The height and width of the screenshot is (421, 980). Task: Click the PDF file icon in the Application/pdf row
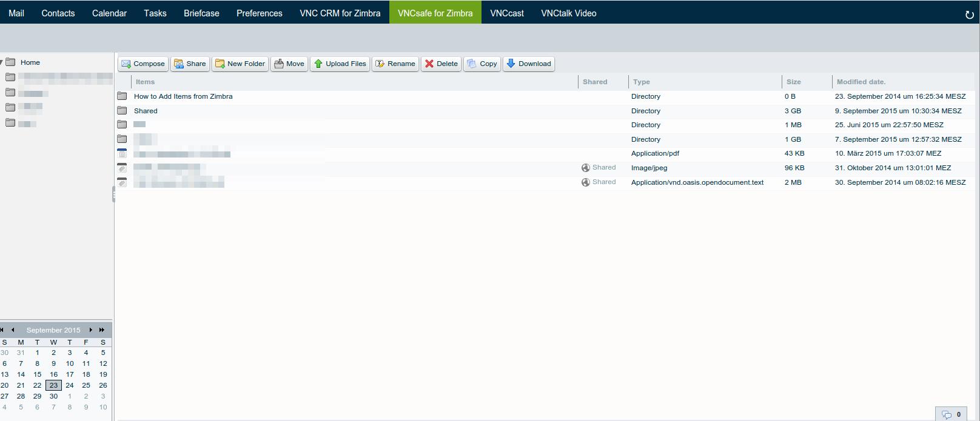[122, 153]
